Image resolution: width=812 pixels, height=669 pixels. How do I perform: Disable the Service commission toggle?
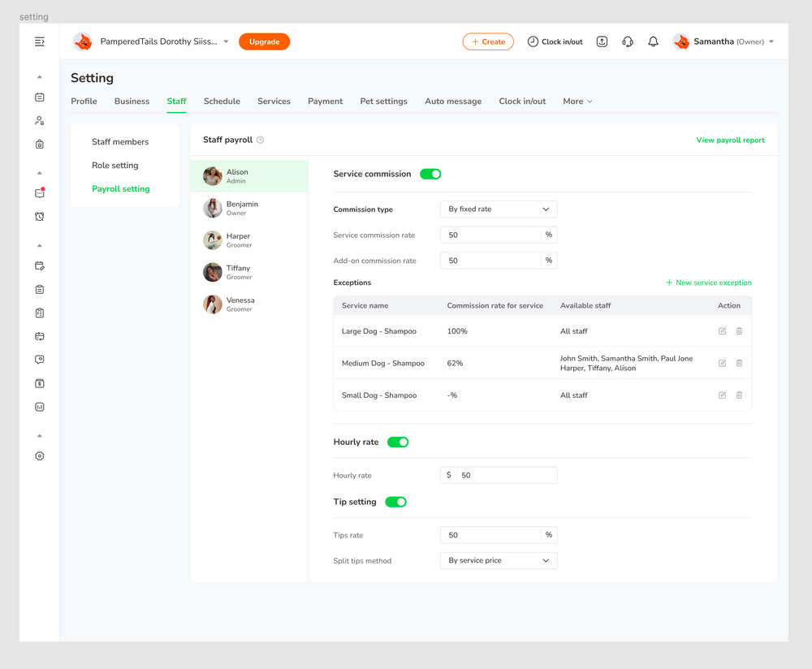(430, 174)
